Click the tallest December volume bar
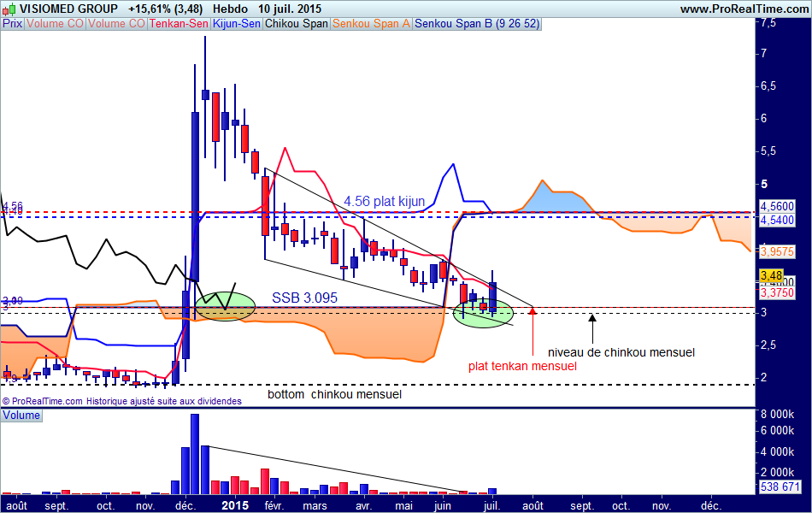The height and width of the screenshot is (513, 812). coord(195,454)
